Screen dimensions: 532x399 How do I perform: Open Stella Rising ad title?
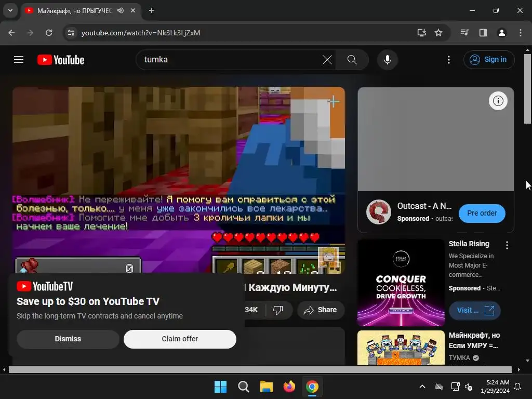(x=469, y=244)
